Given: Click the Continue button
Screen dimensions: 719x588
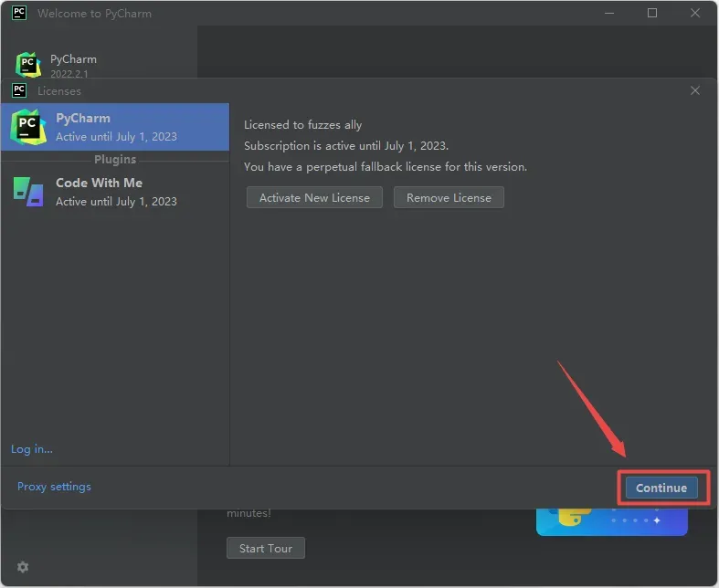Looking at the screenshot, I should [661, 488].
